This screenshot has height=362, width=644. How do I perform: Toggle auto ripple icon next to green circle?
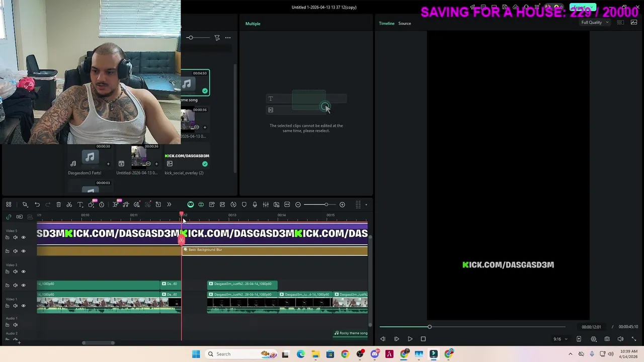(201, 205)
